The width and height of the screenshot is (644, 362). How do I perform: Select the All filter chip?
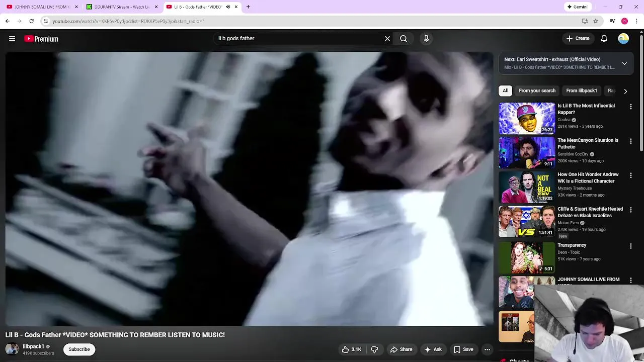click(505, 90)
